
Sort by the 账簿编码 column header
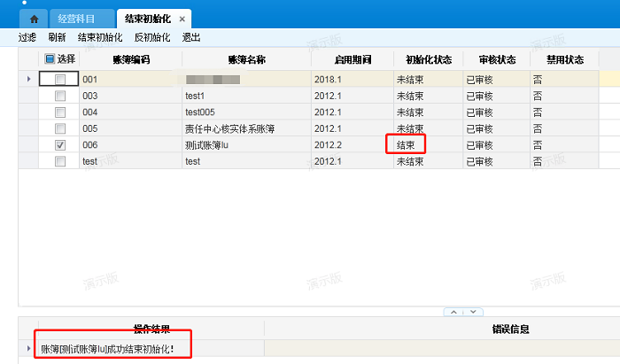[132, 59]
